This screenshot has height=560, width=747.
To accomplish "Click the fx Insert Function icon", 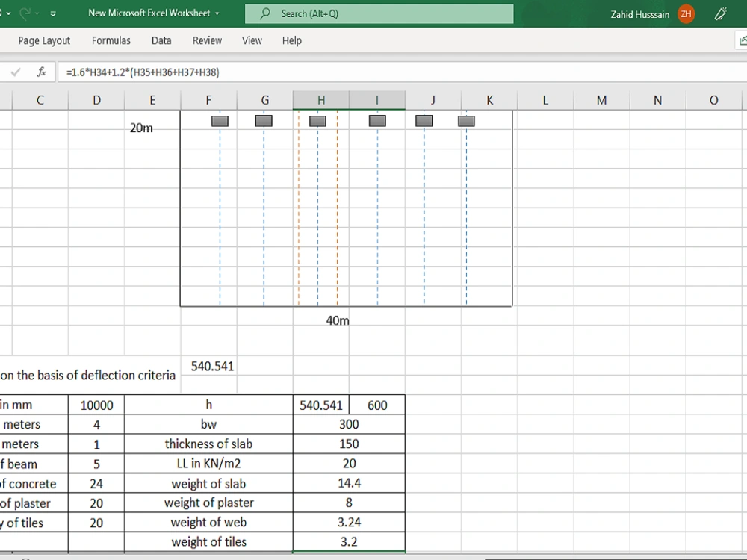I will (x=41, y=72).
